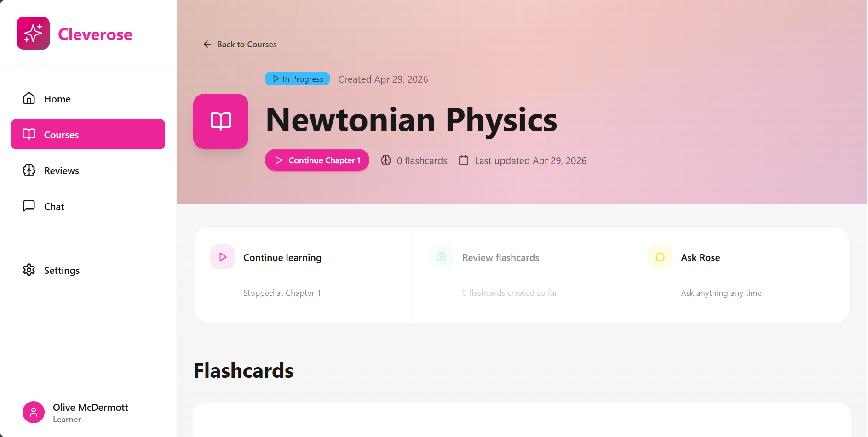
Task: Open the Review flashcards card
Action: coord(522,275)
